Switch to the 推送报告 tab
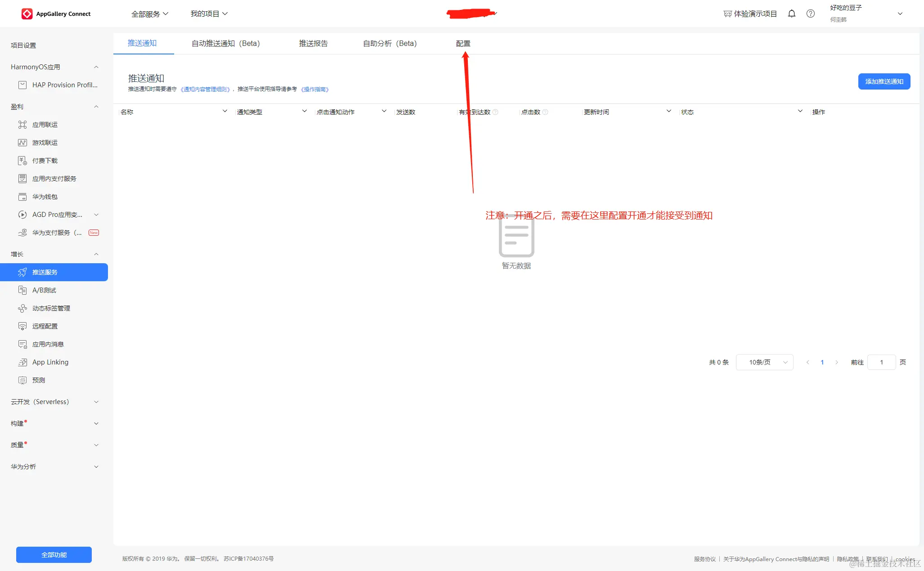Viewport: 924px width, 571px height. (x=313, y=44)
